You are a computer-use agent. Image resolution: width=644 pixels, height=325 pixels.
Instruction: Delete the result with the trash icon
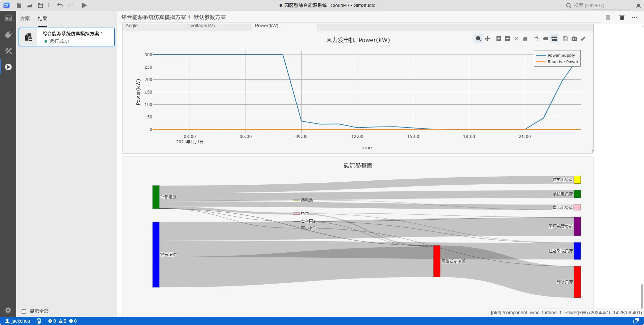click(x=622, y=17)
